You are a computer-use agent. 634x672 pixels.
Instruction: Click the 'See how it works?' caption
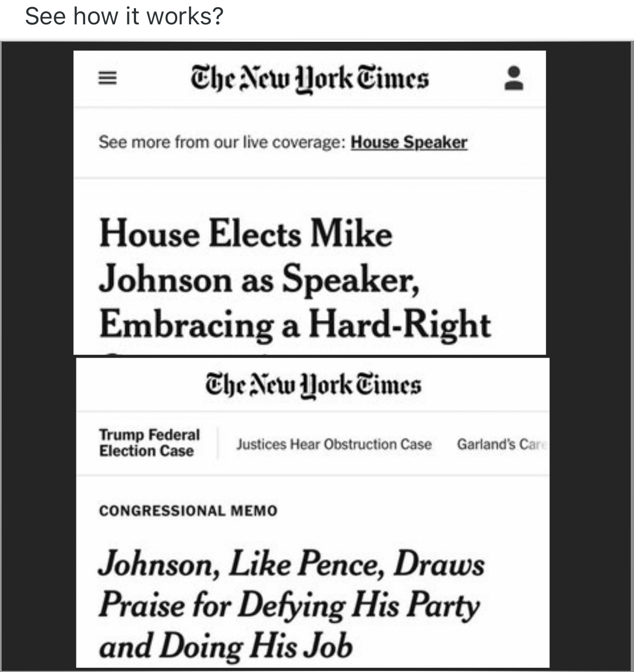(x=124, y=16)
